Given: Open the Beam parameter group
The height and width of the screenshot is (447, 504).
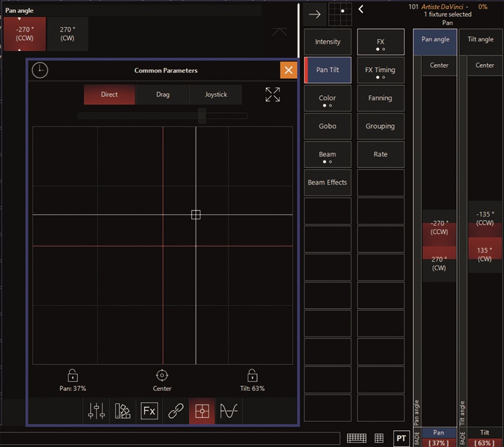Looking at the screenshot, I should coord(328,154).
